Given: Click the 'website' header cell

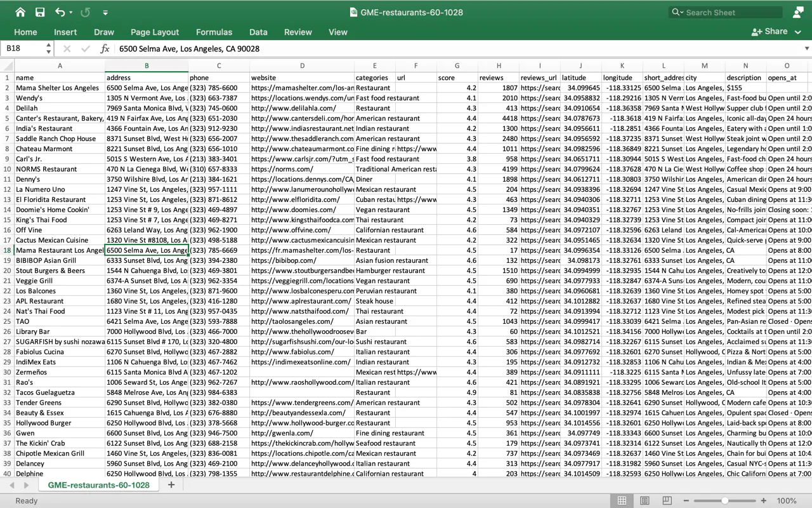Looking at the screenshot, I should (x=302, y=77).
